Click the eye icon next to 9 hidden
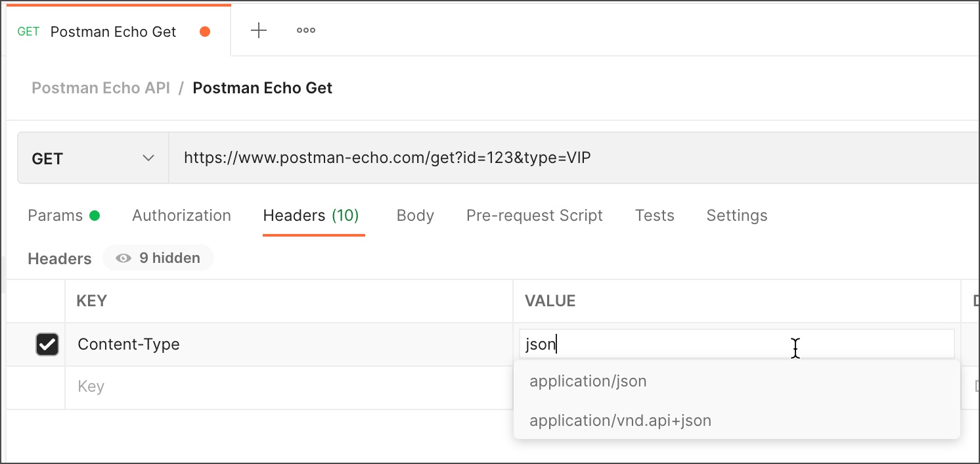980x464 pixels. tap(122, 258)
